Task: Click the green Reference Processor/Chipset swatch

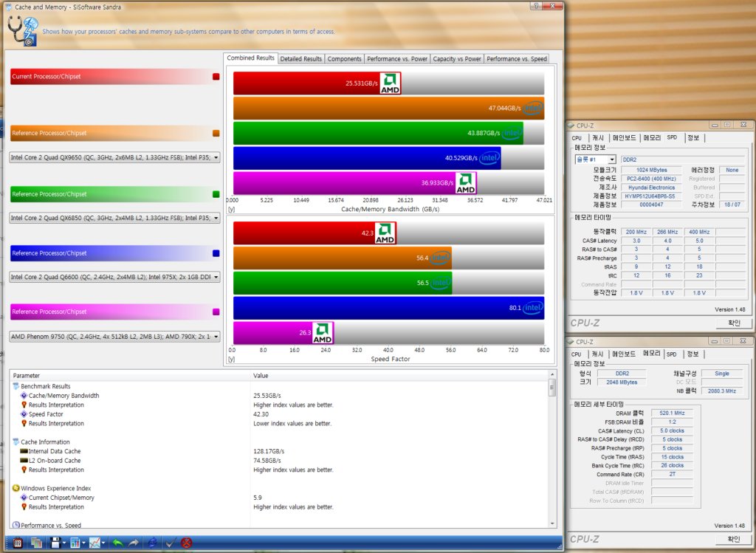Action: point(216,194)
